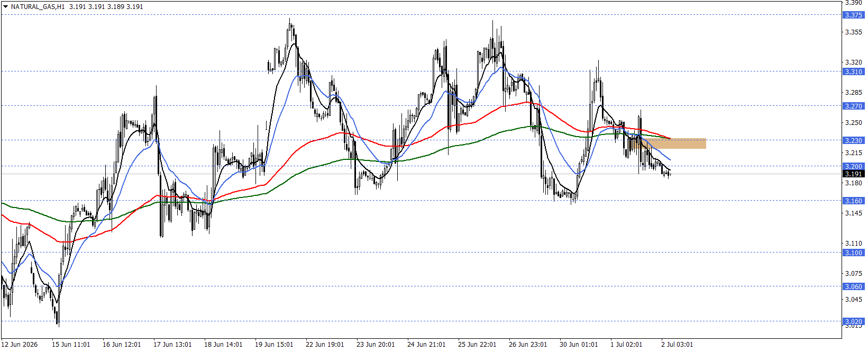The height and width of the screenshot is (351, 868).
Task: Click the 2 Jul 03:01 time label
Action: [x=677, y=344]
